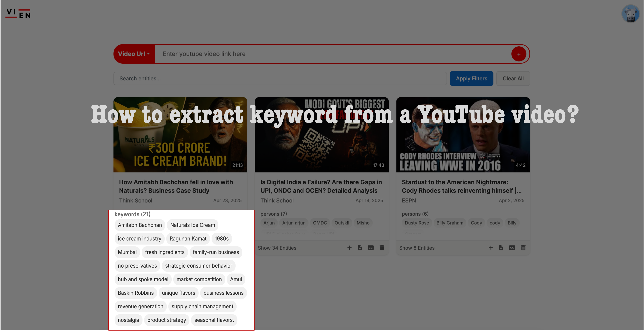Click plus icon on Cody Rhodes card
Screen dimensions: 644x331
pos(491,248)
